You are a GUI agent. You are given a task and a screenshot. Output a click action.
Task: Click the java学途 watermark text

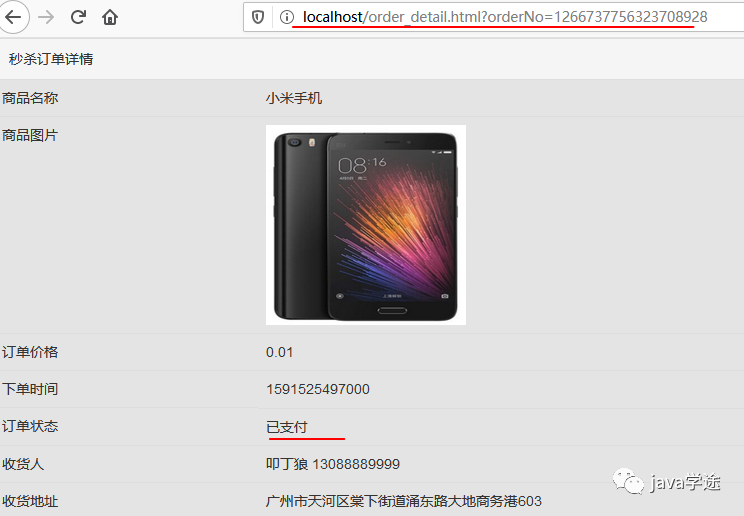point(685,482)
